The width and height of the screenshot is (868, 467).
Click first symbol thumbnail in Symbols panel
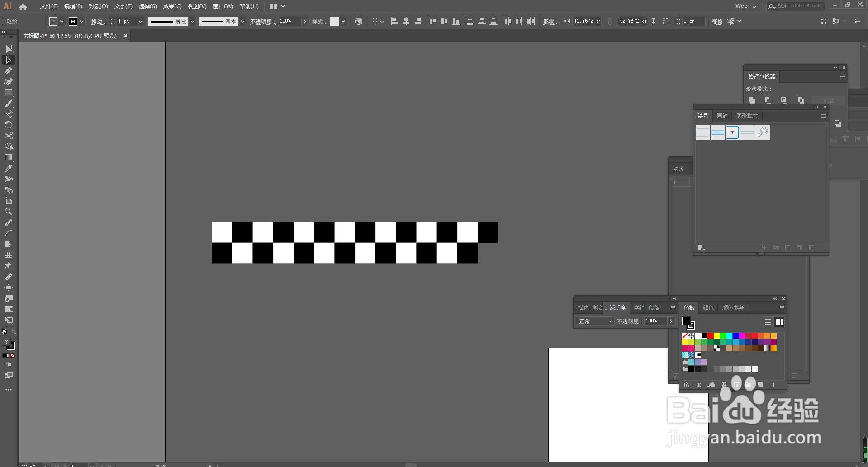tap(702, 132)
